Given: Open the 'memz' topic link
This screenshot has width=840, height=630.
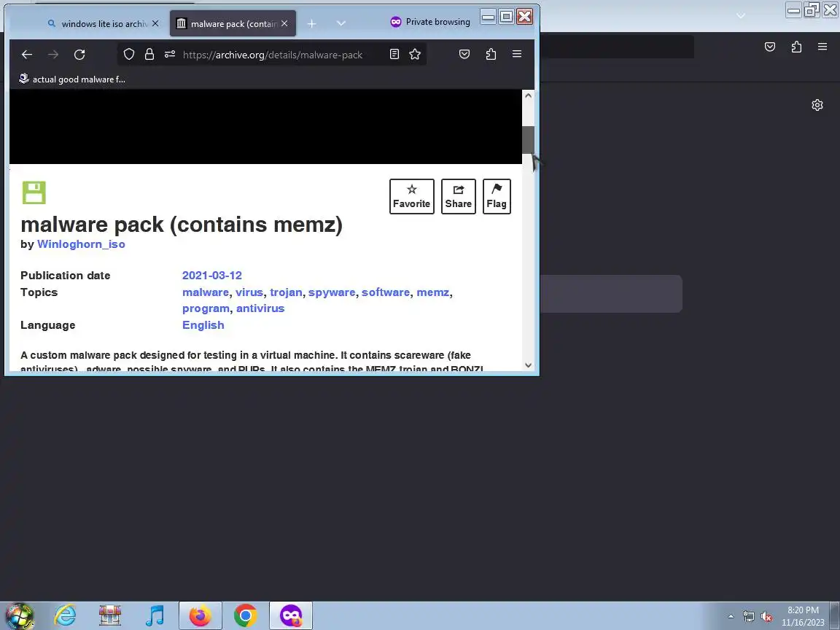Looking at the screenshot, I should tap(433, 292).
